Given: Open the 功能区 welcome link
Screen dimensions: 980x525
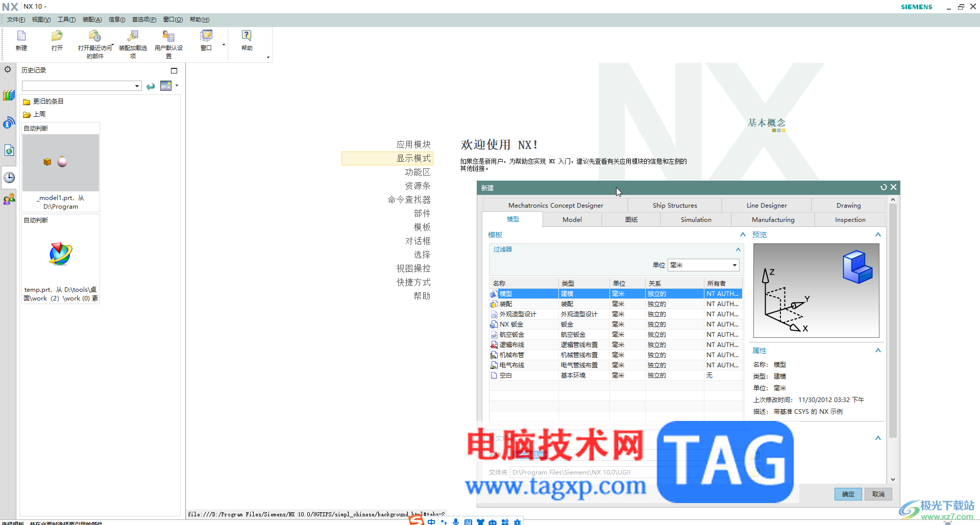Looking at the screenshot, I should tap(418, 172).
